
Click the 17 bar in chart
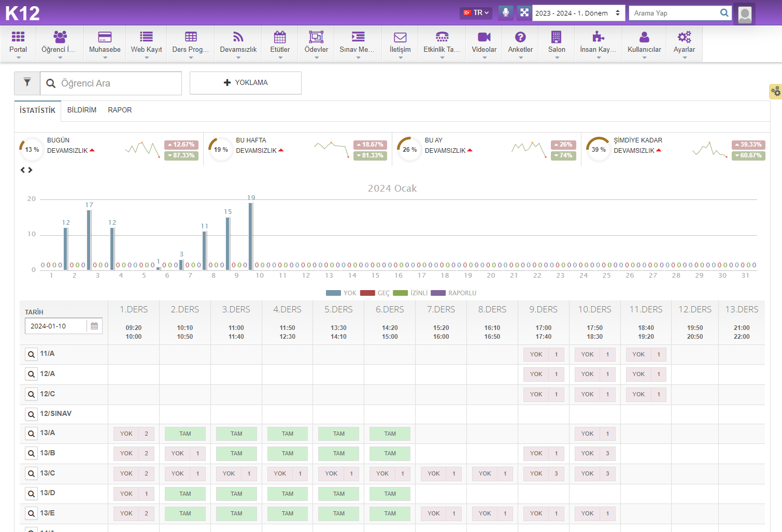(x=89, y=239)
